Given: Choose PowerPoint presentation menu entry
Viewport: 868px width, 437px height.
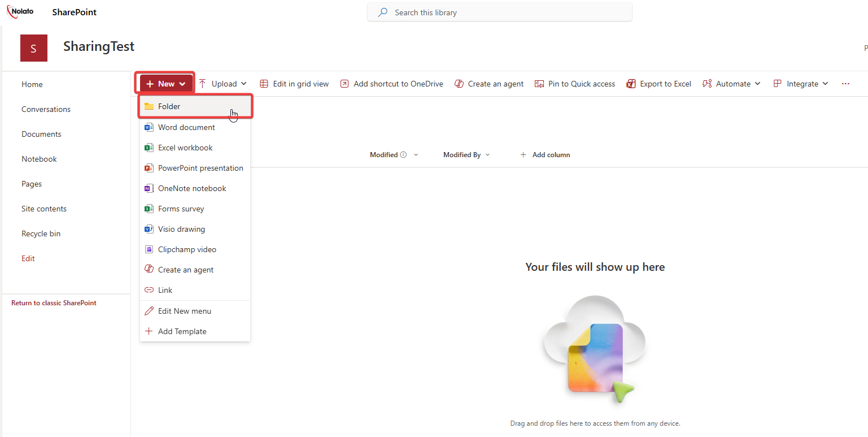Looking at the screenshot, I should tap(195, 168).
